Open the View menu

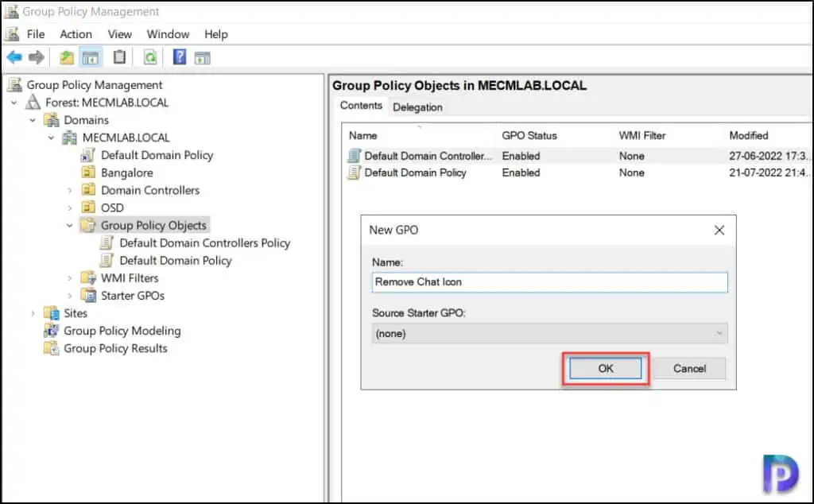(x=119, y=34)
